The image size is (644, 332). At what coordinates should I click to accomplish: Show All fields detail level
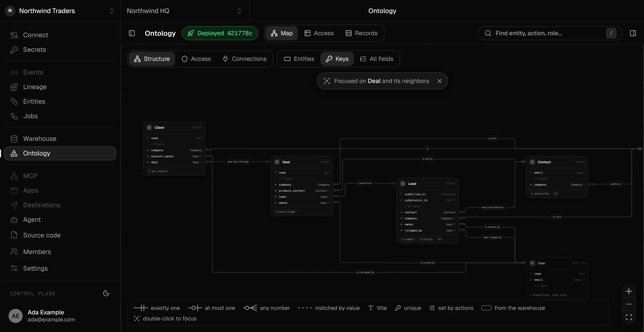tap(377, 59)
